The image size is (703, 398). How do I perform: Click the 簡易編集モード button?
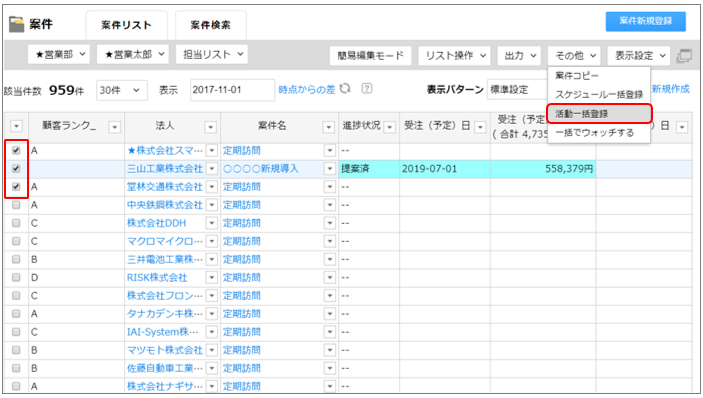370,56
